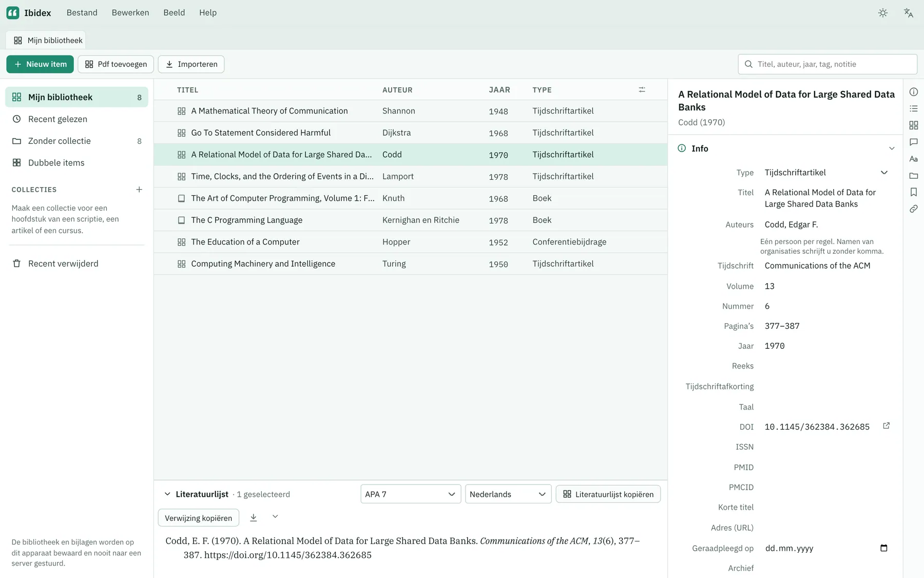The height and width of the screenshot is (578, 924).
Task: Open the Aa text icon in right rail
Action: pos(914,159)
